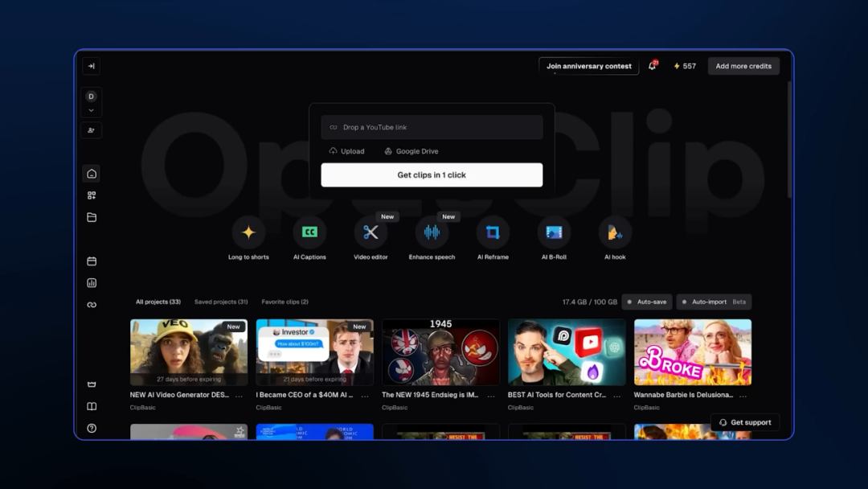Open the AI B-Roll tool
The image size is (868, 489).
(554, 232)
